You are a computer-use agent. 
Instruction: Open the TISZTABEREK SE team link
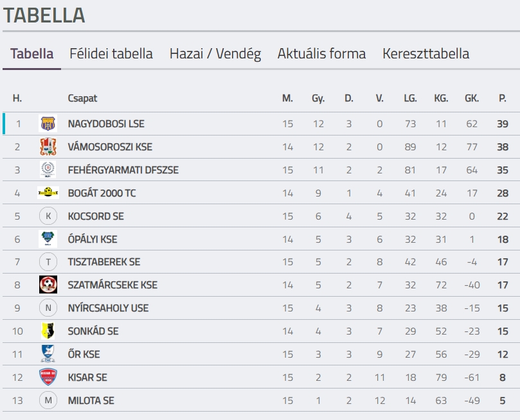[x=104, y=262]
